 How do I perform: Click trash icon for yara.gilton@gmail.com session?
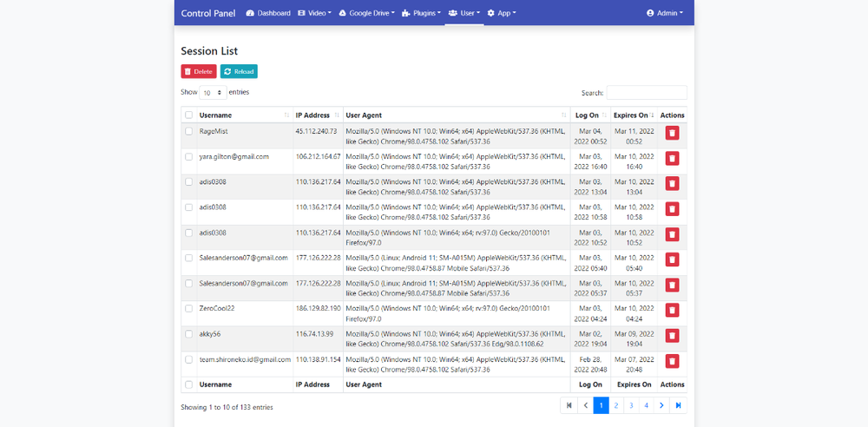point(672,158)
